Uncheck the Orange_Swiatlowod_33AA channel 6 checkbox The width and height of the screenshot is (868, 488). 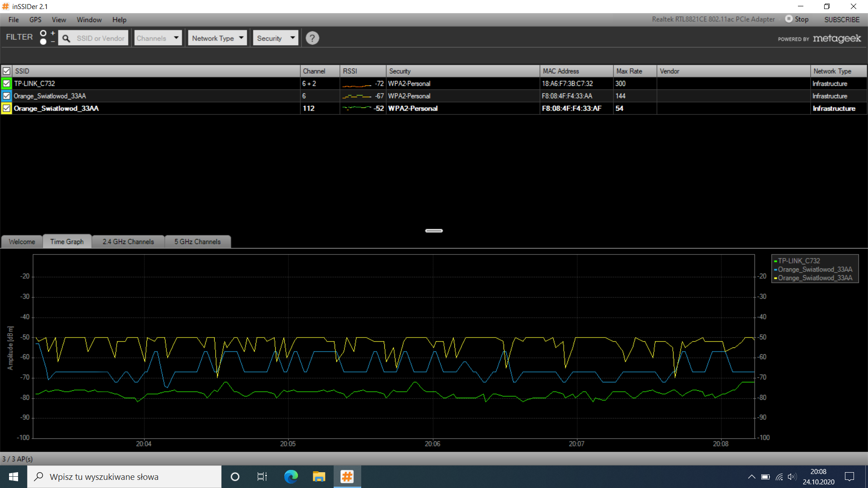[x=7, y=96]
